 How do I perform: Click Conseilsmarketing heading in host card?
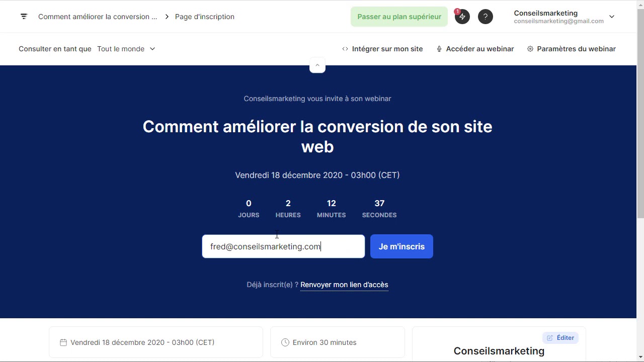coord(499,351)
